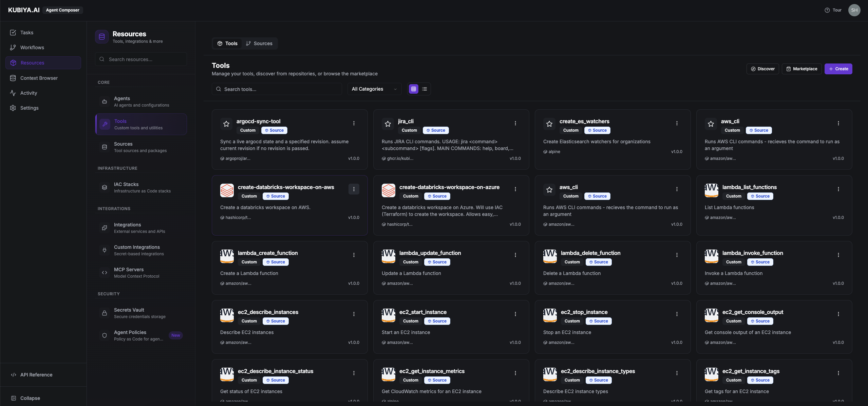Switch to the Sources tab
Image resolution: width=868 pixels, height=406 pixels.
[259, 43]
